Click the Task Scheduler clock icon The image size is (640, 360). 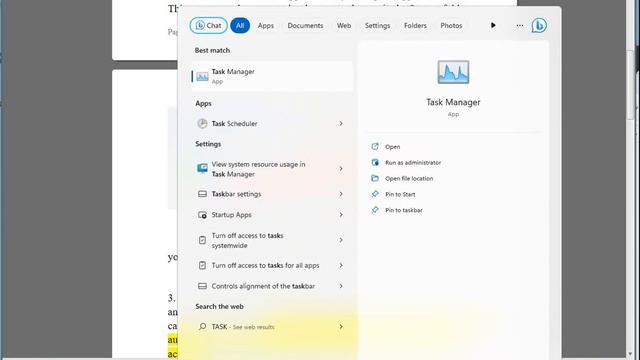pos(202,123)
